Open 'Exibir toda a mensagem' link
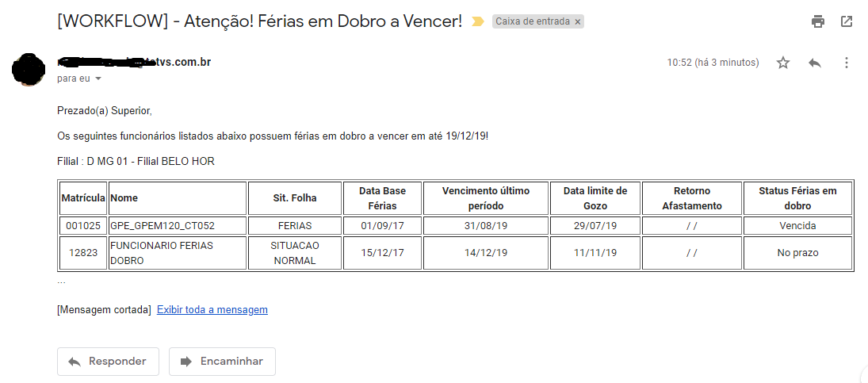 coord(212,310)
